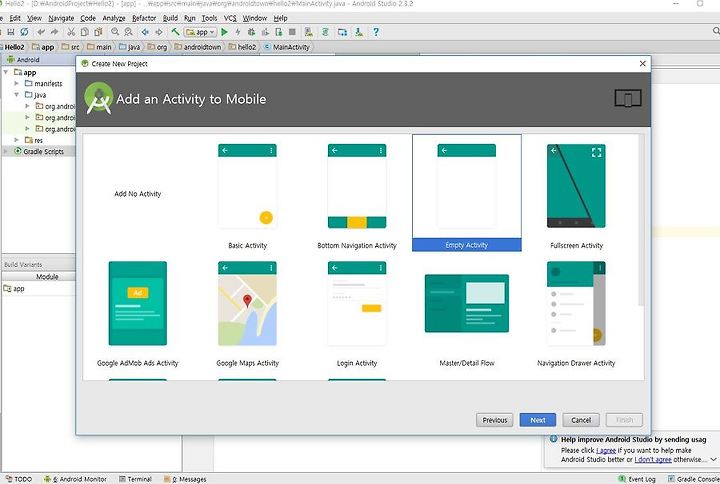The height and width of the screenshot is (484, 720).
Task: Click the activity gallery vertical scrollbar
Action: [641, 220]
